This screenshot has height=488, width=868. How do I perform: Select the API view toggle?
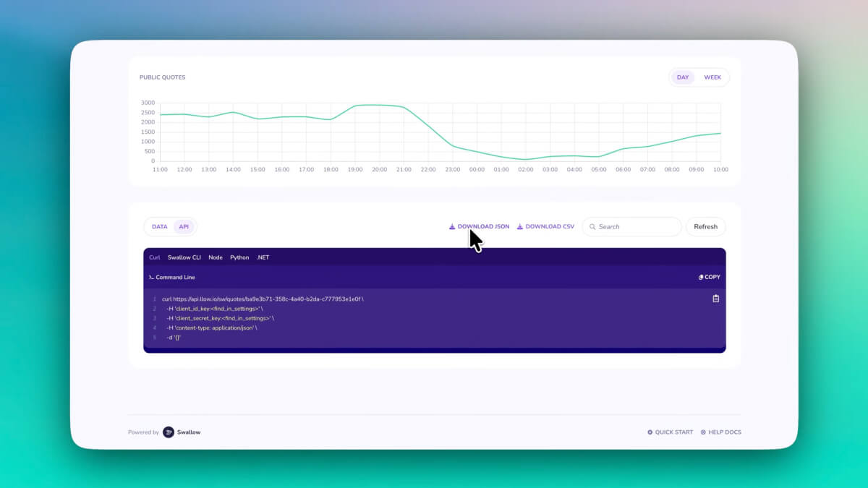pos(184,227)
